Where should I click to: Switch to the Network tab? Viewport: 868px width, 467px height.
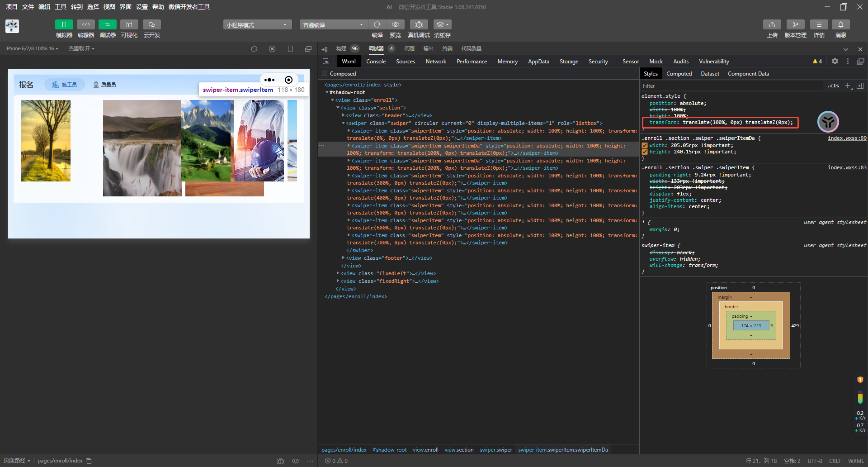tap(436, 62)
